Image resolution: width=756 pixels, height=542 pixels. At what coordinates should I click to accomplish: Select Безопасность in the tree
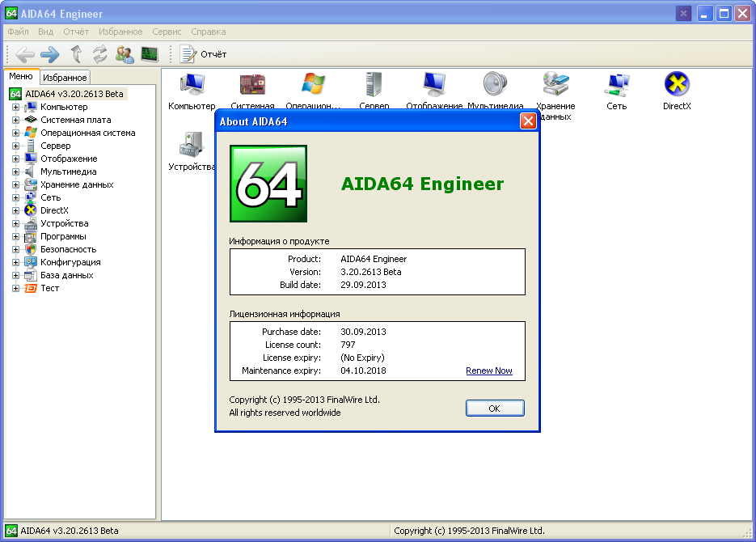coord(69,249)
